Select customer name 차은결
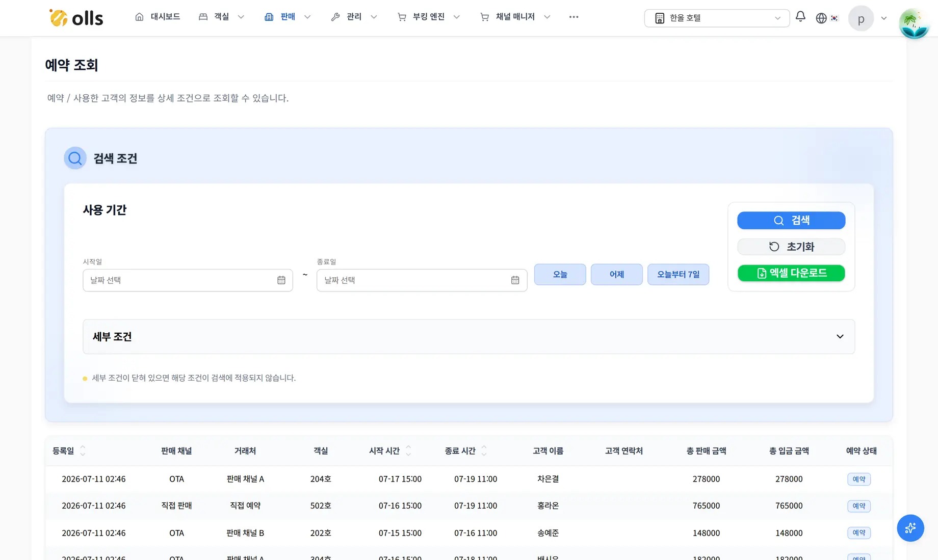Screen dimensions: 938x560 pyautogui.click(x=548, y=479)
